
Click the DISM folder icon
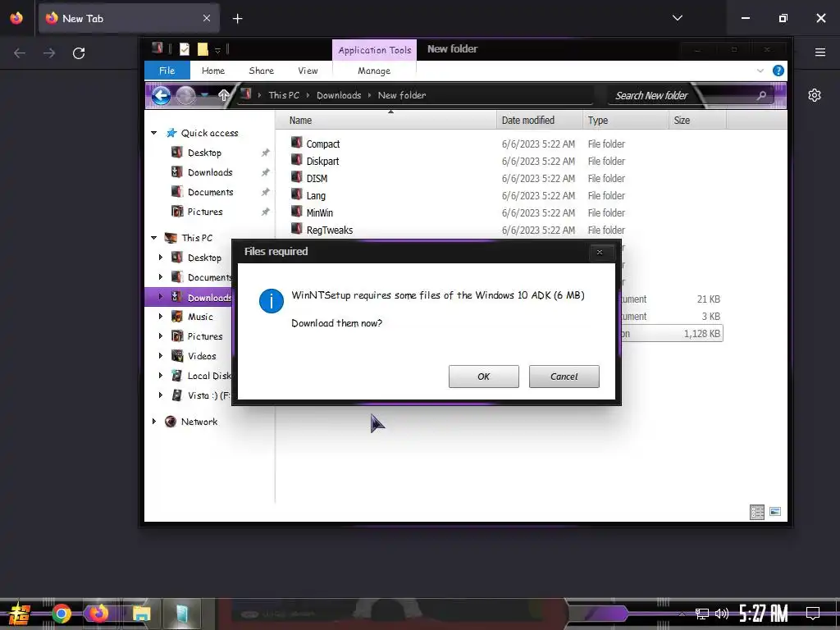coord(297,177)
